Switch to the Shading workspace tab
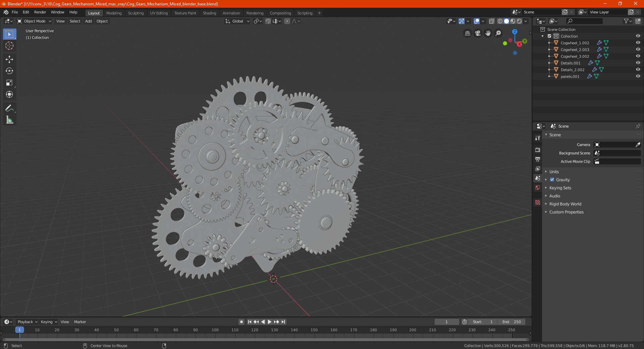 (x=209, y=13)
